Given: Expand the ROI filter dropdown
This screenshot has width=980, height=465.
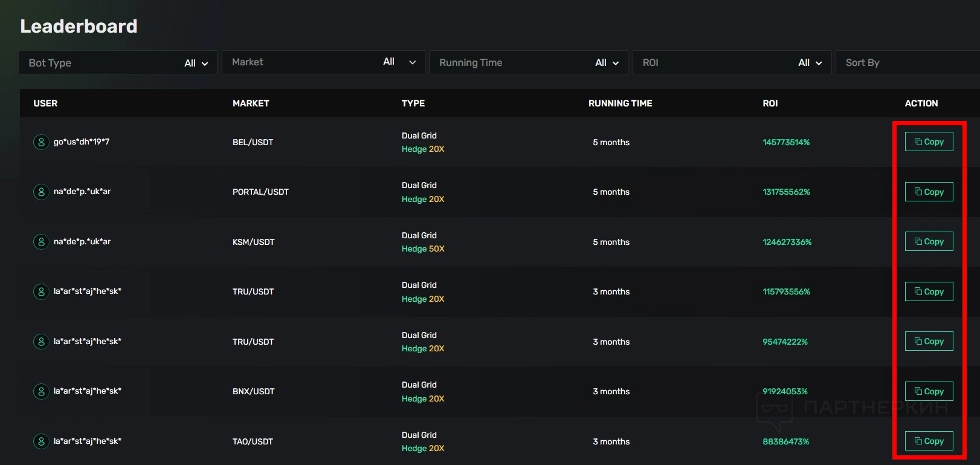Looking at the screenshot, I should tap(732, 63).
